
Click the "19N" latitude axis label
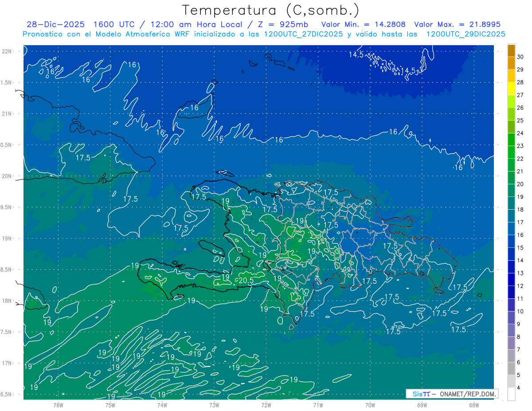pos(6,238)
